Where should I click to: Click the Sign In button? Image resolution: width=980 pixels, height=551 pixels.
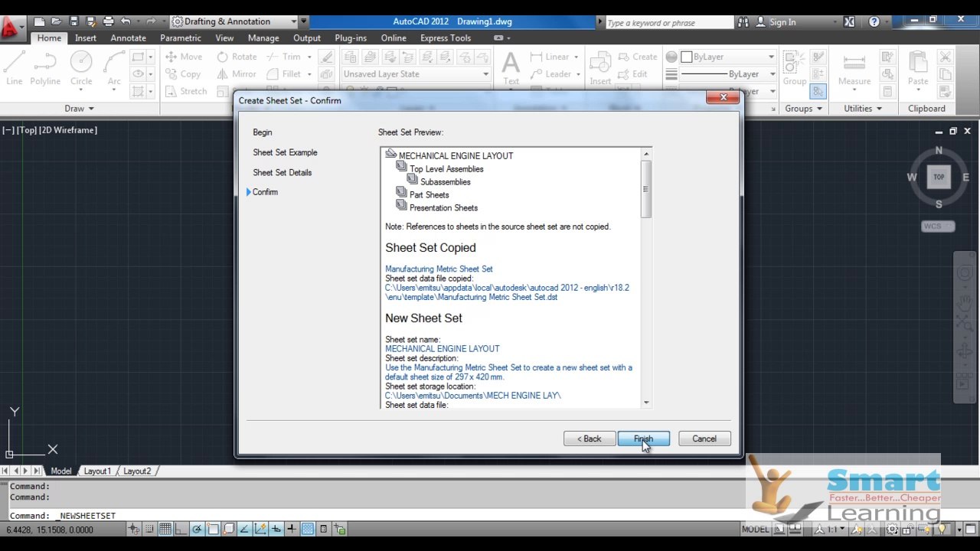click(776, 22)
